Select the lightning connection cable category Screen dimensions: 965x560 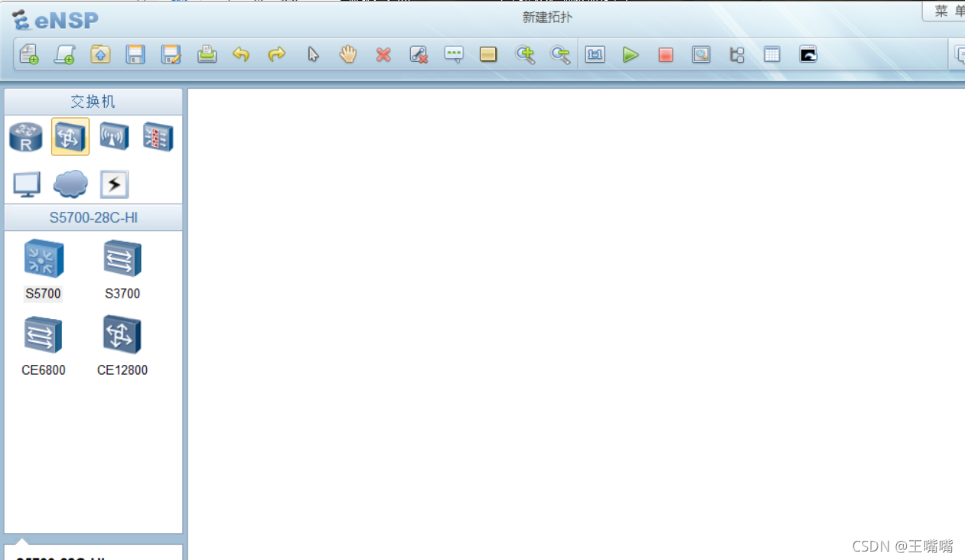tap(114, 184)
